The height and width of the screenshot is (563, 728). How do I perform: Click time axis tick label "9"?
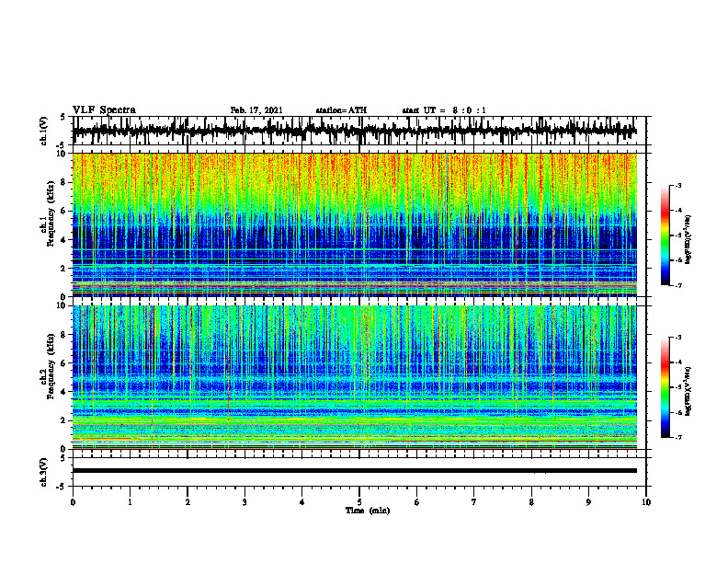[588, 502]
